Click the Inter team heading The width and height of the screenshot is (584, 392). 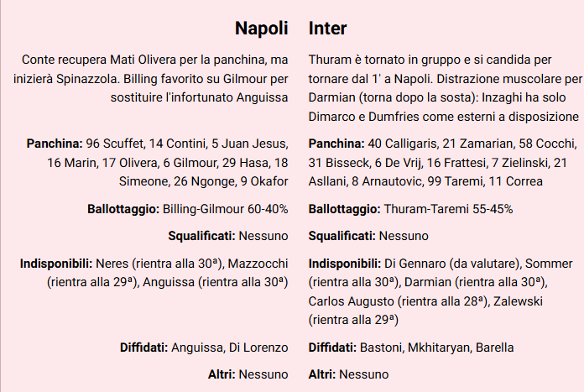click(x=327, y=29)
